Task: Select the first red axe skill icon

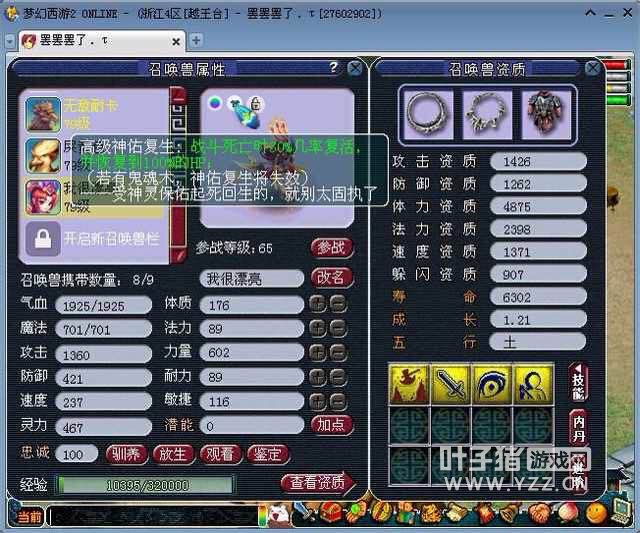Action: [x=409, y=384]
